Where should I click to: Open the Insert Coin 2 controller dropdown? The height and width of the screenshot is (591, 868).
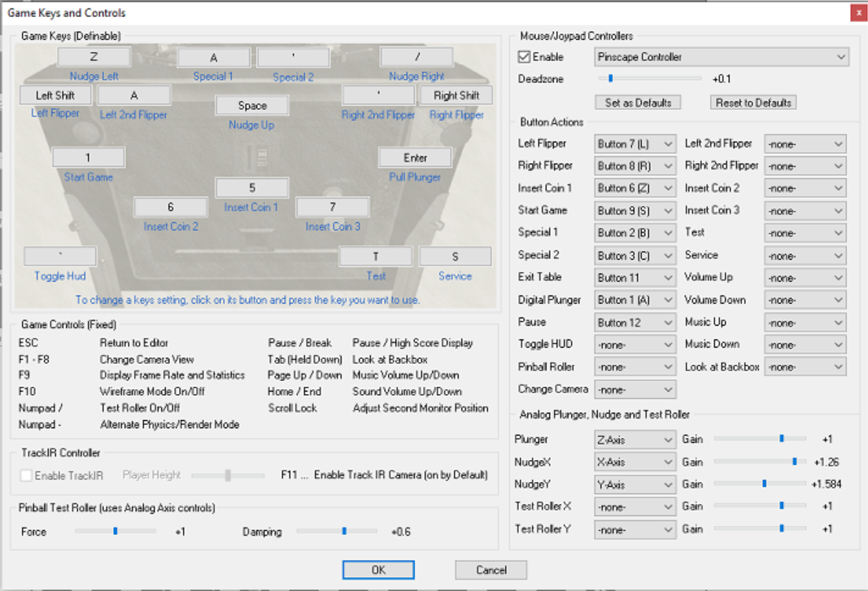pyautogui.click(x=805, y=188)
